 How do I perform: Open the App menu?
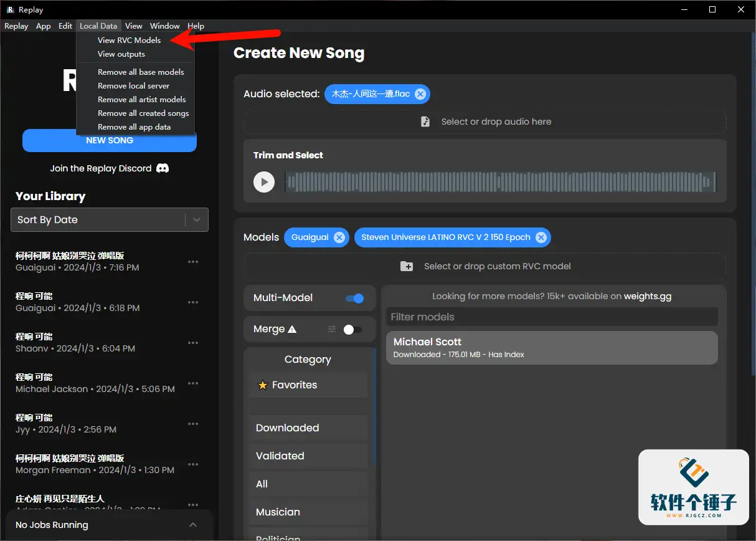click(44, 26)
